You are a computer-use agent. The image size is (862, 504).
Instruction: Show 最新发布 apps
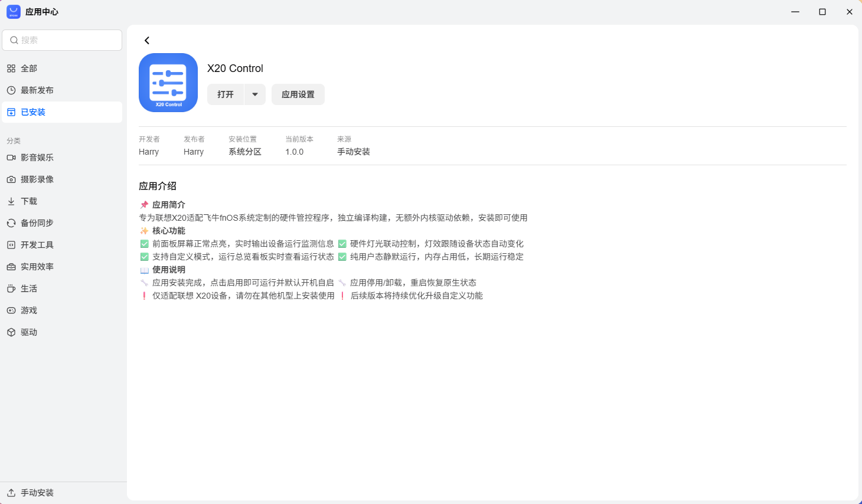click(x=62, y=90)
